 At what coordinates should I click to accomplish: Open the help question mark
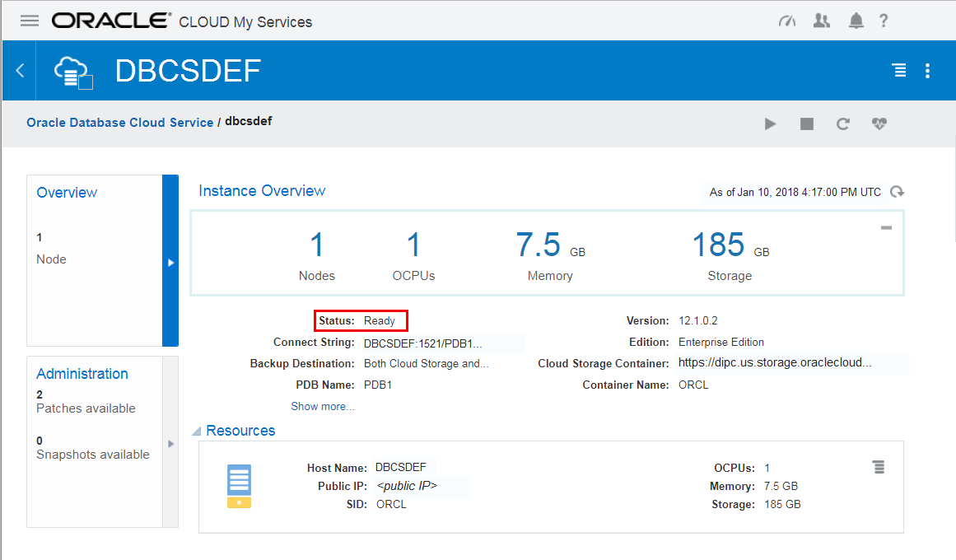pos(884,21)
